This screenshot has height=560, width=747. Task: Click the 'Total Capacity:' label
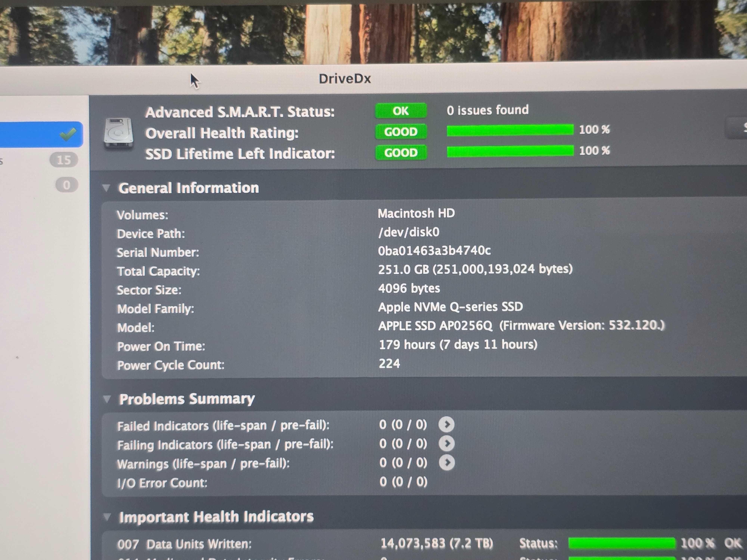click(158, 271)
